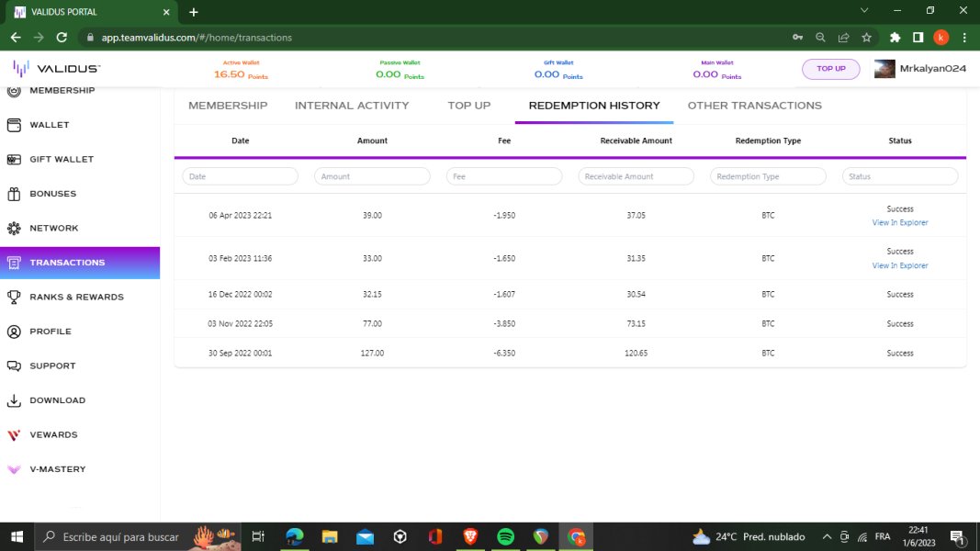980x551 pixels.
Task: Click the Gift Wallet sidebar icon
Action: [14, 159]
